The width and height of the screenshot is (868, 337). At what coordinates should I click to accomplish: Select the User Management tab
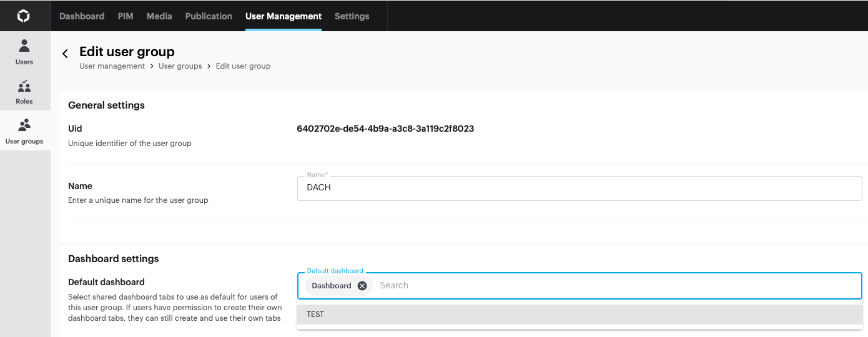[284, 16]
